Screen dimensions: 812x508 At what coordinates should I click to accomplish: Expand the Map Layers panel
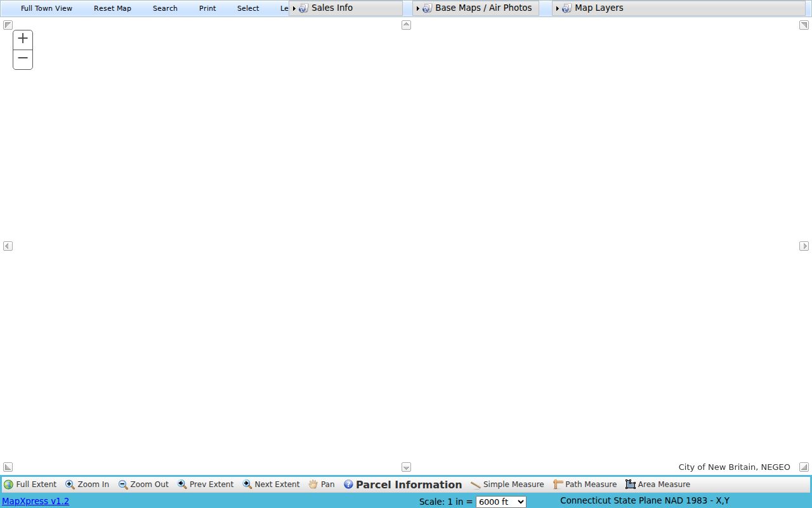(x=679, y=8)
